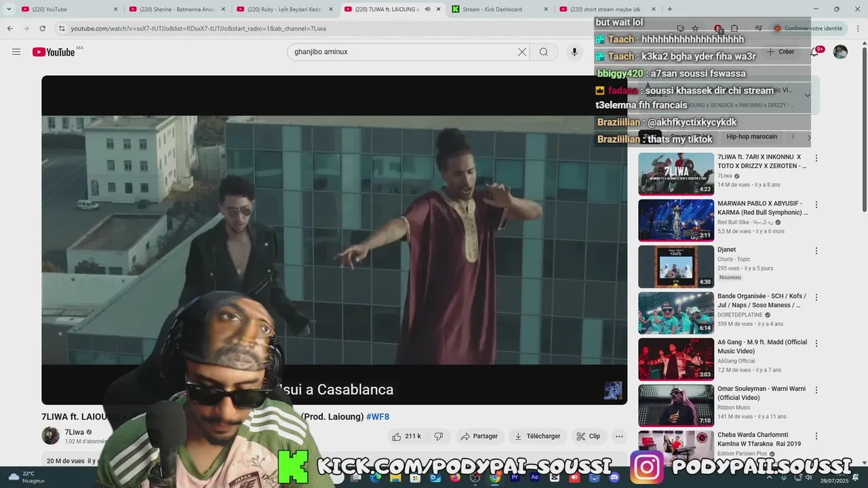Click the browser address bar URL
The width and height of the screenshot is (868, 488).
click(199, 28)
